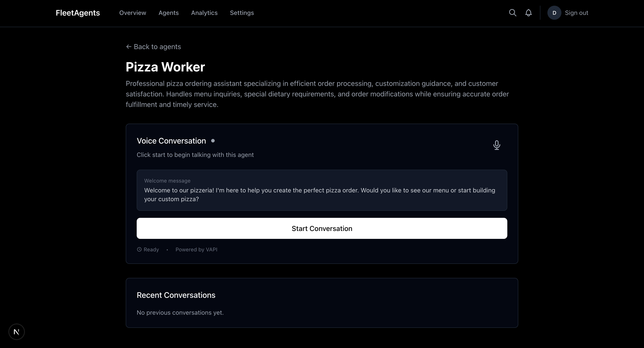Go to the Agents nav item

168,13
